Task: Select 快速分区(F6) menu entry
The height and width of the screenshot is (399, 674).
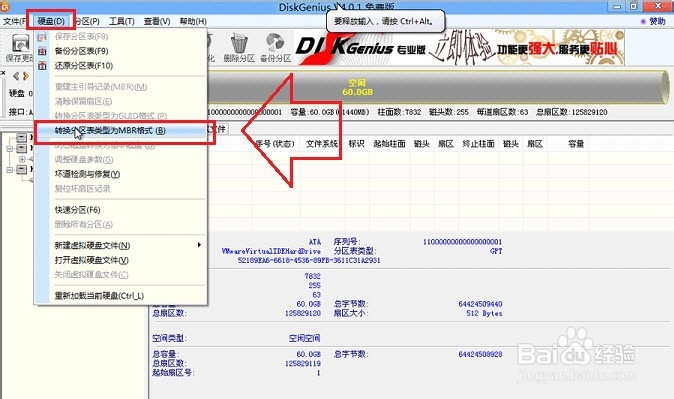Action: tap(77, 210)
